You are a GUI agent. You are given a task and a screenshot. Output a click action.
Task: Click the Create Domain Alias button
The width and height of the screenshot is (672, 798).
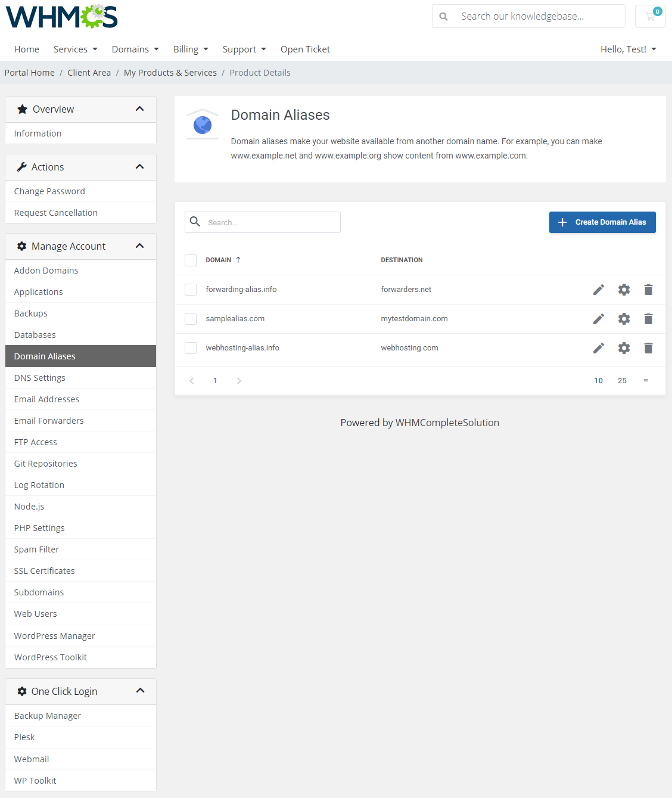(x=602, y=222)
